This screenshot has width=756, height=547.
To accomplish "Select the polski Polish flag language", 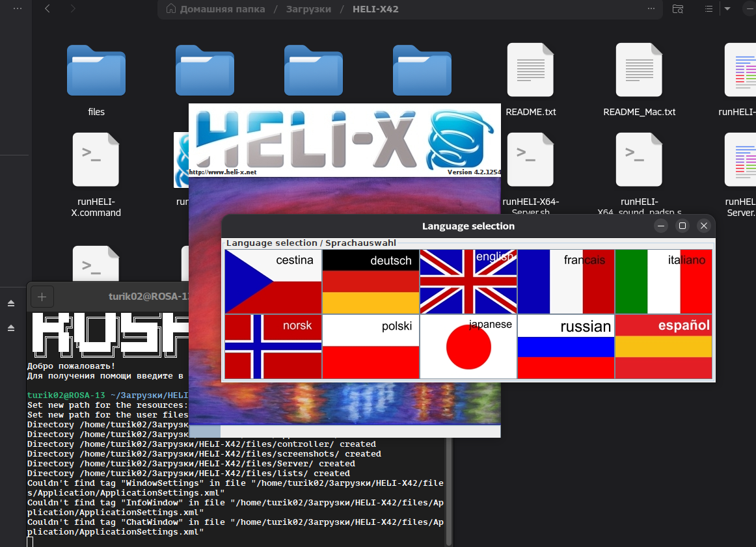I will click(370, 347).
